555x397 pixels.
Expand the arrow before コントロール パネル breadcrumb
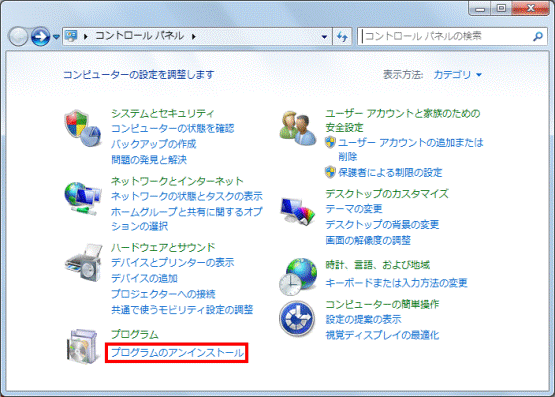[85, 36]
